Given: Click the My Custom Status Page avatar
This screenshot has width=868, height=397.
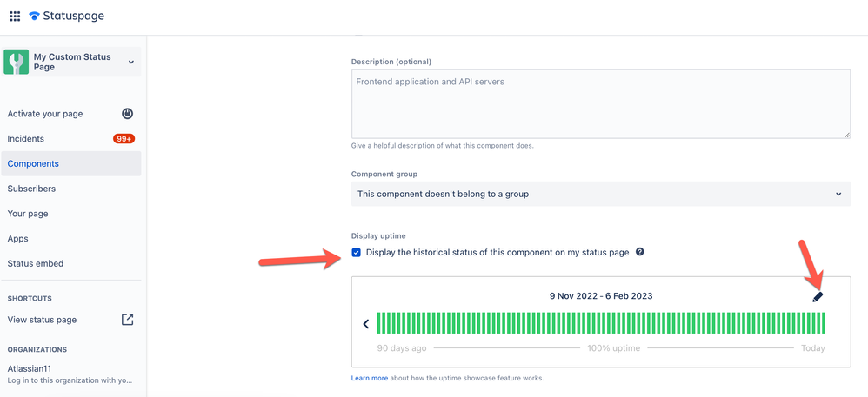Looking at the screenshot, I should point(17,62).
